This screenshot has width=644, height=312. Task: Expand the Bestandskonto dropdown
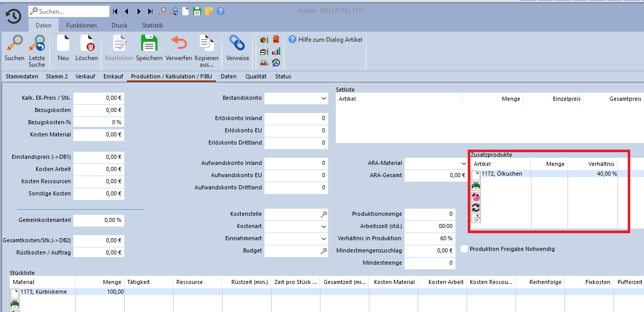324,98
